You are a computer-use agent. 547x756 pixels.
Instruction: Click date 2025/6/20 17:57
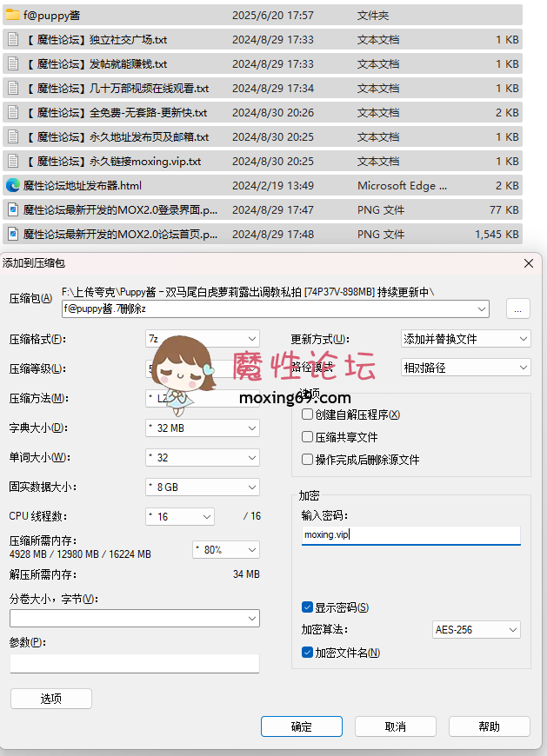273,16
